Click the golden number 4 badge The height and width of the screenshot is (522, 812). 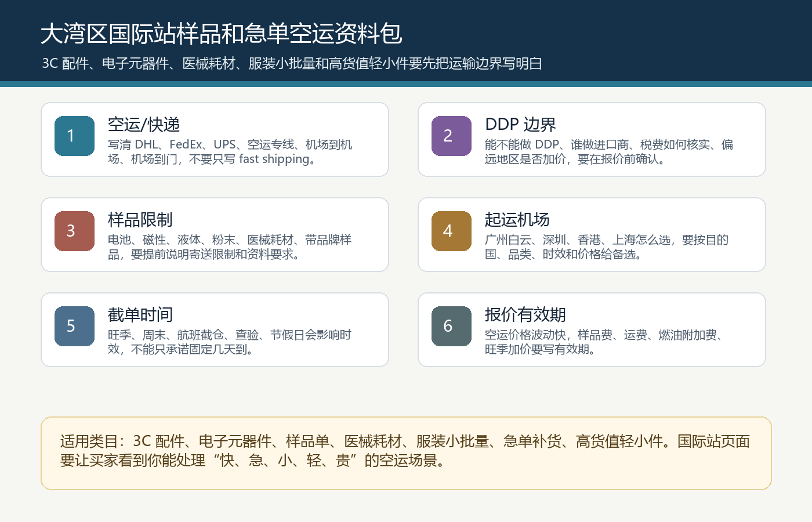451,231
